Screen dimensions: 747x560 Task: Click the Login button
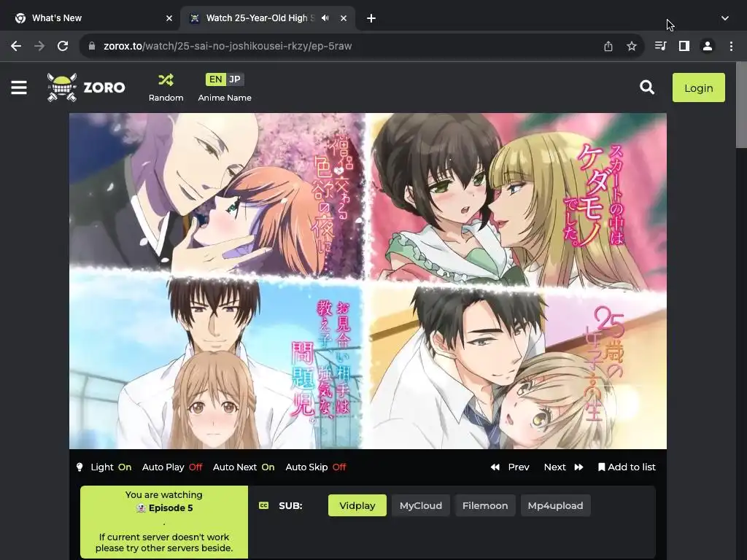pyautogui.click(x=698, y=87)
